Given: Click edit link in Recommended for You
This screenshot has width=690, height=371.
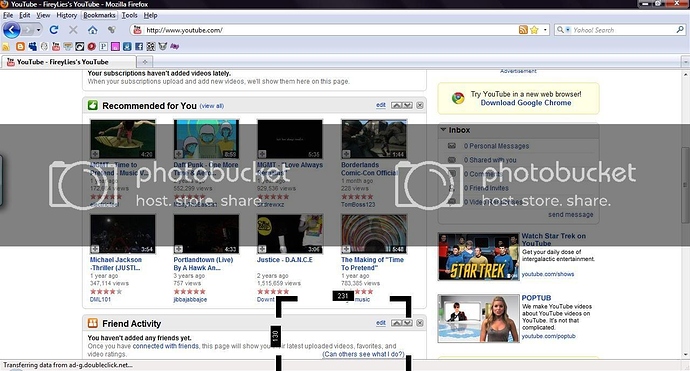Looking at the screenshot, I should coord(381,105).
